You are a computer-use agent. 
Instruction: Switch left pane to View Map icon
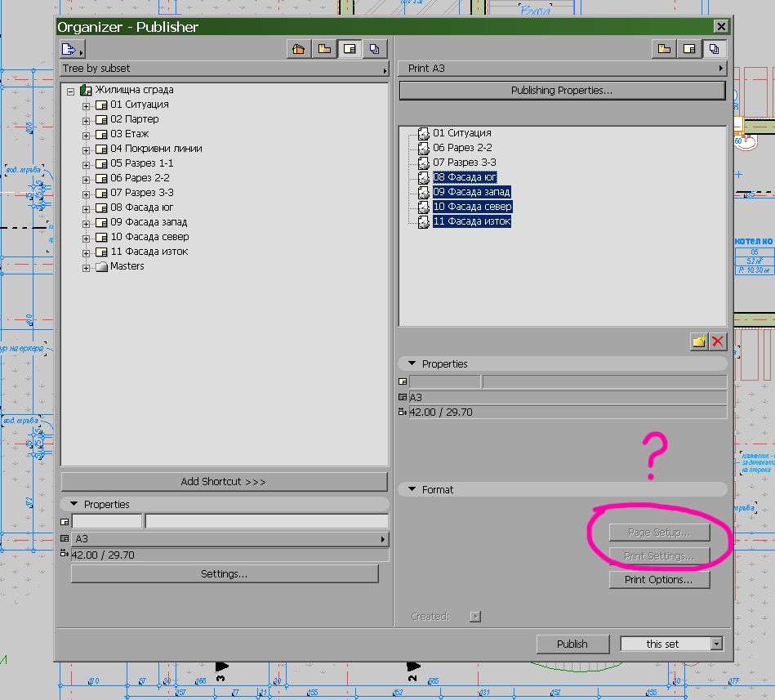tap(324, 49)
